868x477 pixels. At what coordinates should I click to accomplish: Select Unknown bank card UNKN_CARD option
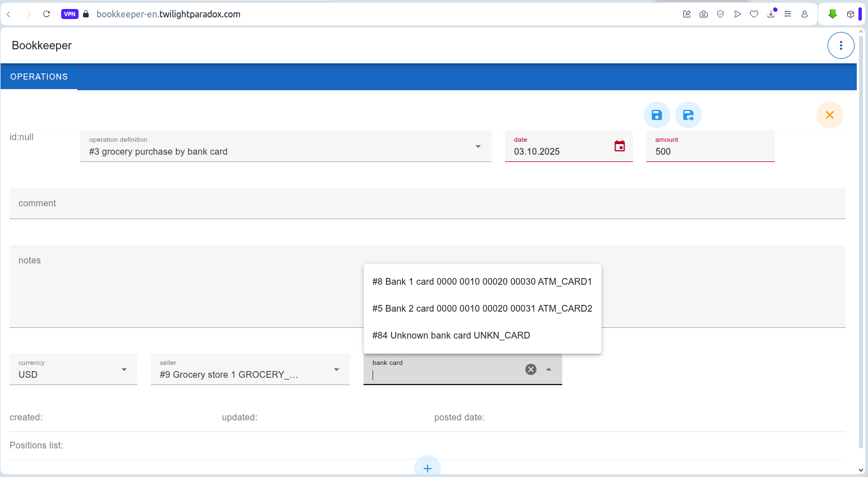coord(451,335)
